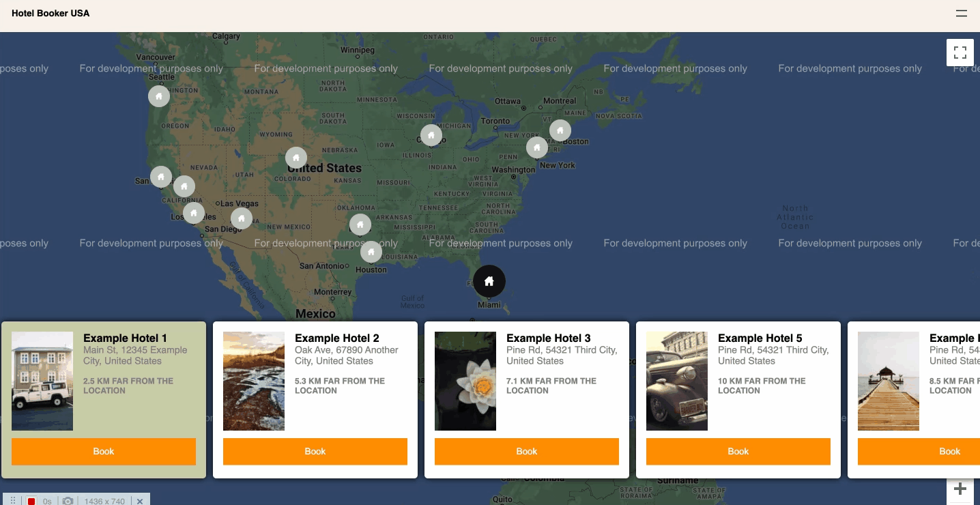Book Example Hotel 3

click(x=527, y=452)
